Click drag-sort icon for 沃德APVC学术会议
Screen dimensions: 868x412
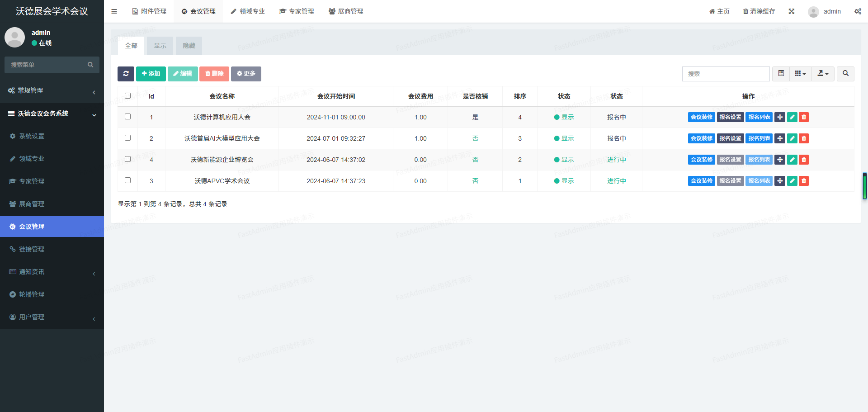pyautogui.click(x=780, y=181)
